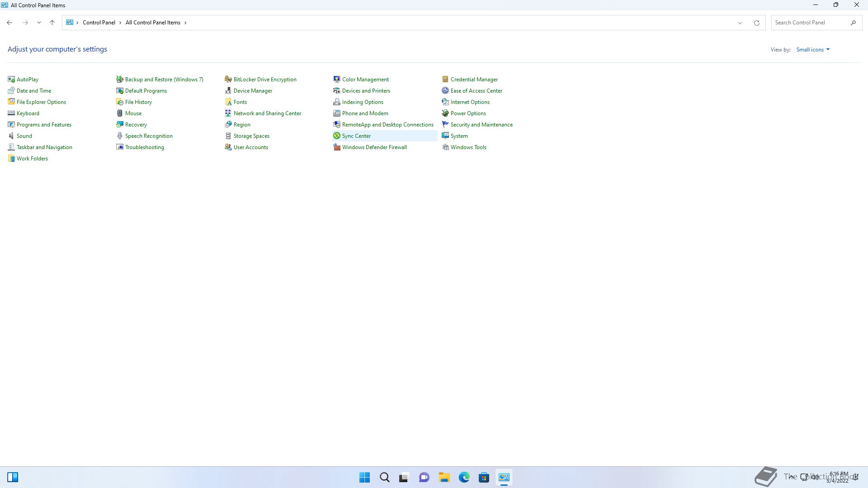Click the Backup and Restore icon
This screenshot has width=868, height=488.
click(x=120, y=79)
